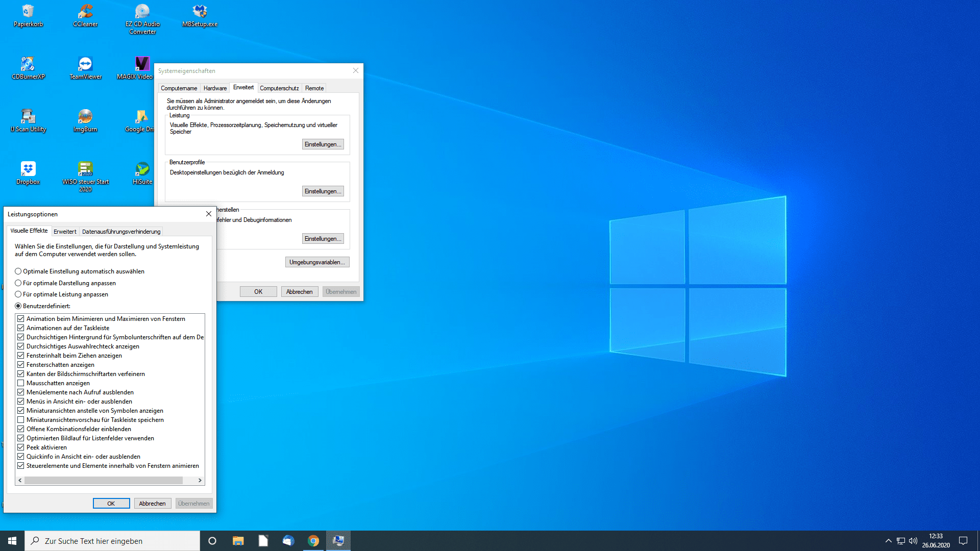Select the ImgBurn desktop icon
980x551 pixels.
point(85,120)
